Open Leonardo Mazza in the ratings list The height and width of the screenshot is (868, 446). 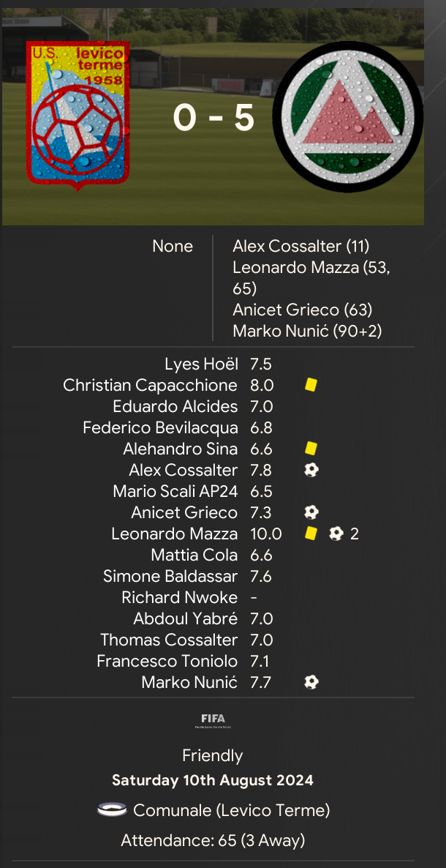point(174,534)
